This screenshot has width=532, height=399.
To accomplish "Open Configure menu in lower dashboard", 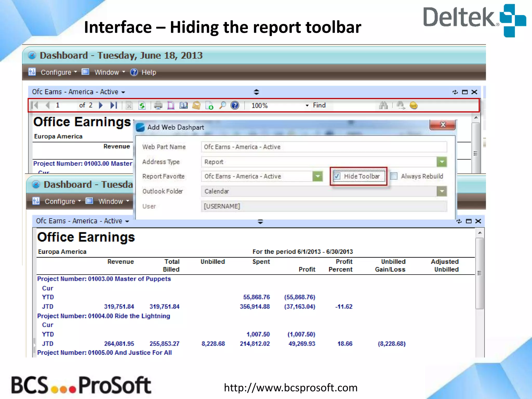I will (x=63, y=201).
